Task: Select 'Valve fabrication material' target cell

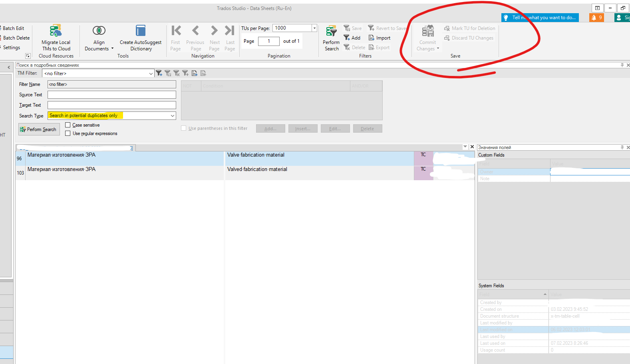Action: (319, 159)
